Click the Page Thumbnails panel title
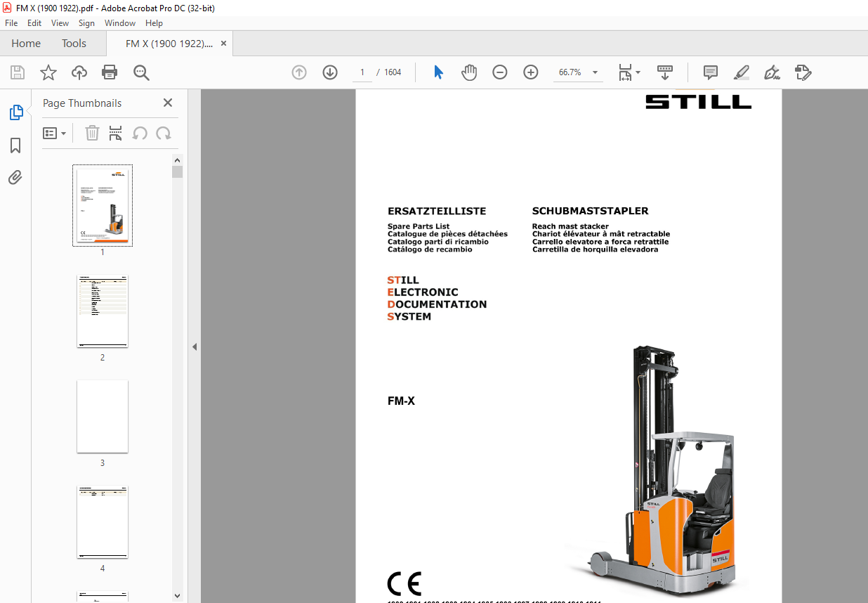This screenshot has width=868, height=603. (82, 103)
